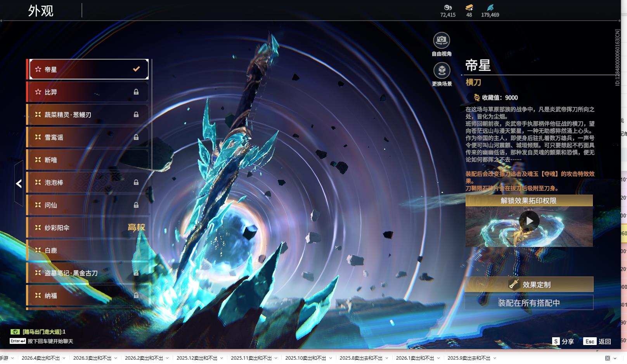Select the 比羿 skin in the list
This screenshot has height=364, width=627.
point(88,92)
